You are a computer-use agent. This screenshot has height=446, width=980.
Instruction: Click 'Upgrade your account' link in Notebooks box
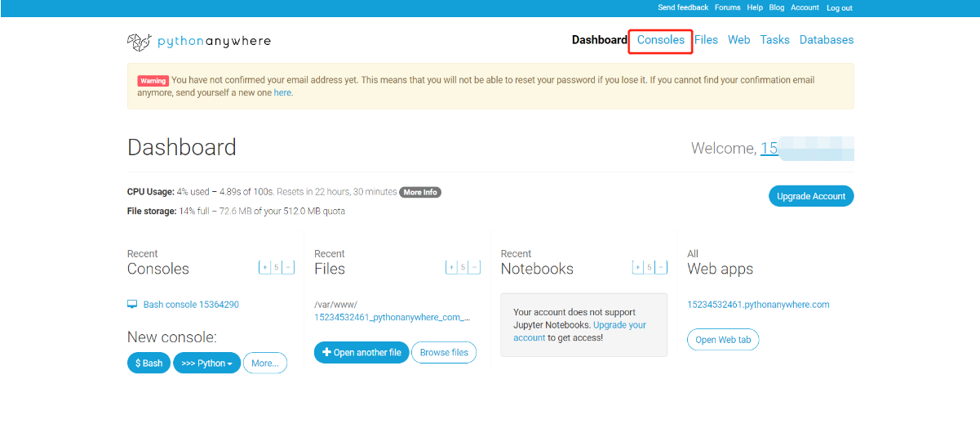[579, 331]
